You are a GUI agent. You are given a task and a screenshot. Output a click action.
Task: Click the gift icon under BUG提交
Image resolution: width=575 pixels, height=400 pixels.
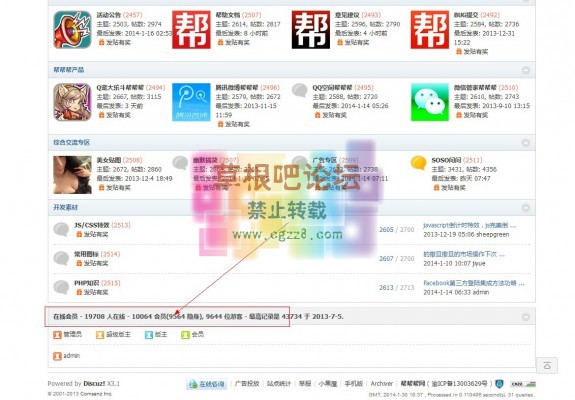click(x=459, y=52)
